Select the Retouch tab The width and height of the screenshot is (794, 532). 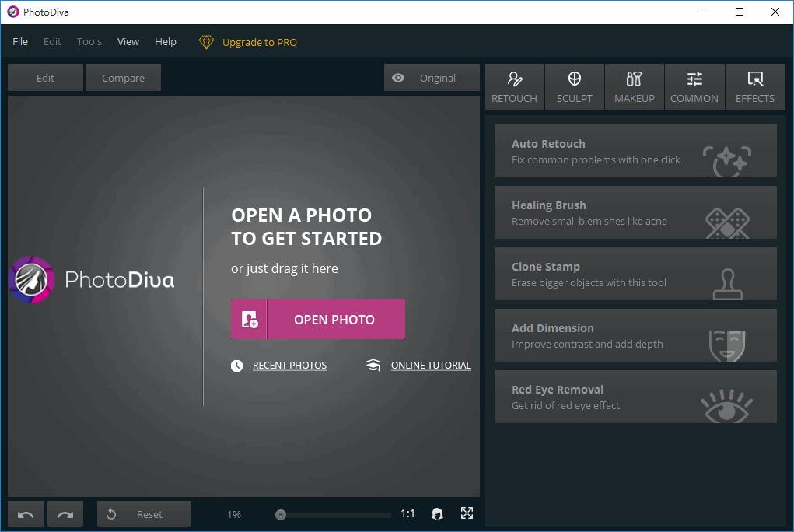point(515,87)
